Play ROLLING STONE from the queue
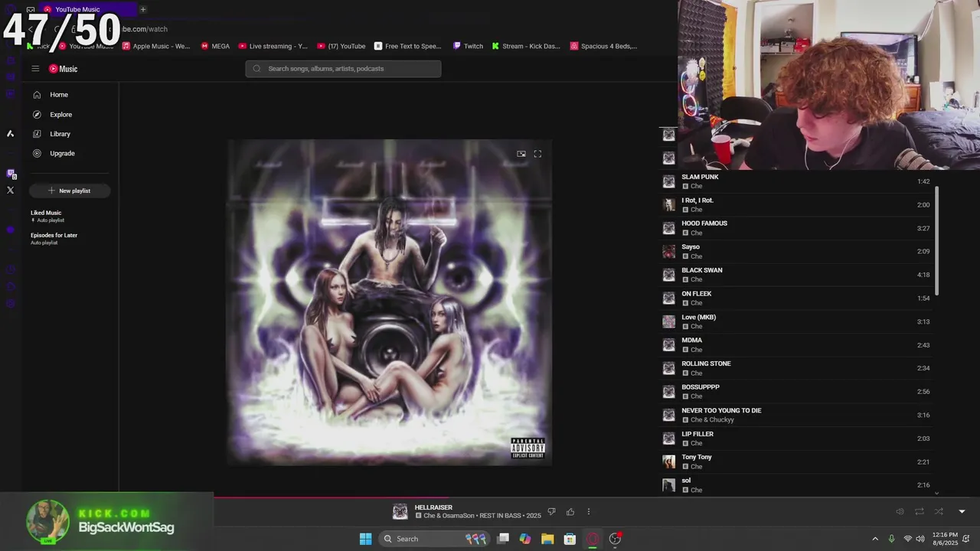The width and height of the screenshot is (980, 551). [796, 368]
